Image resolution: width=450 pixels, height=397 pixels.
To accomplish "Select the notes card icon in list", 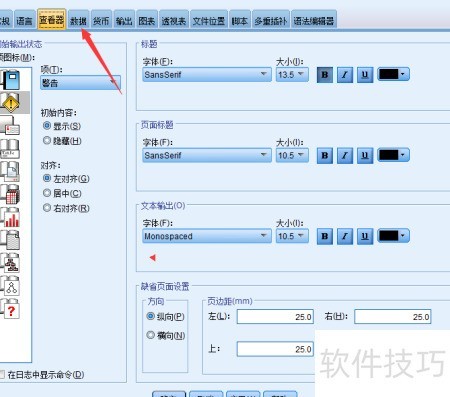I will pos(11,126).
